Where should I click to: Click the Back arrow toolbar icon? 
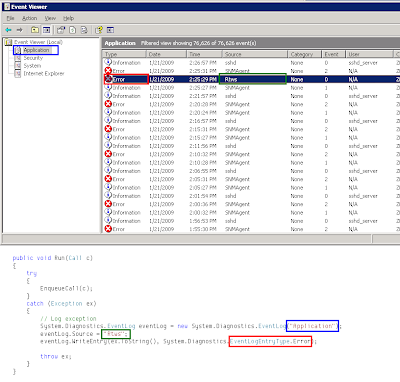pyautogui.click(x=9, y=30)
